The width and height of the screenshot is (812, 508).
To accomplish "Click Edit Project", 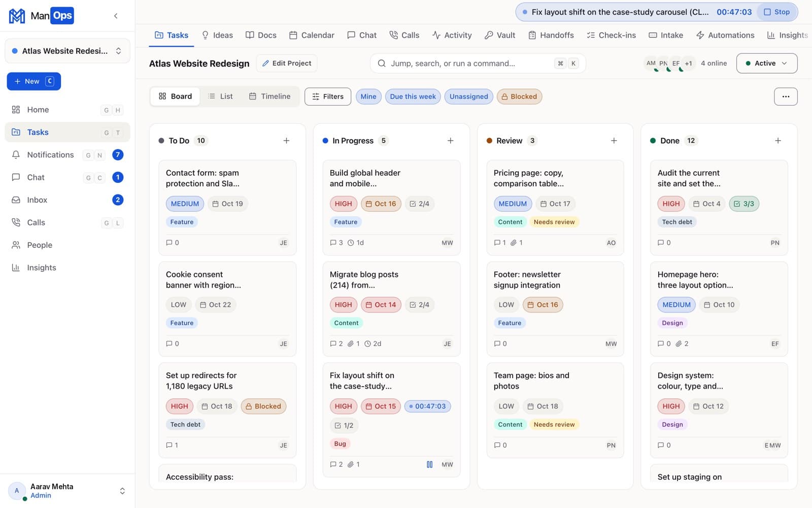I will pyautogui.click(x=287, y=63).
